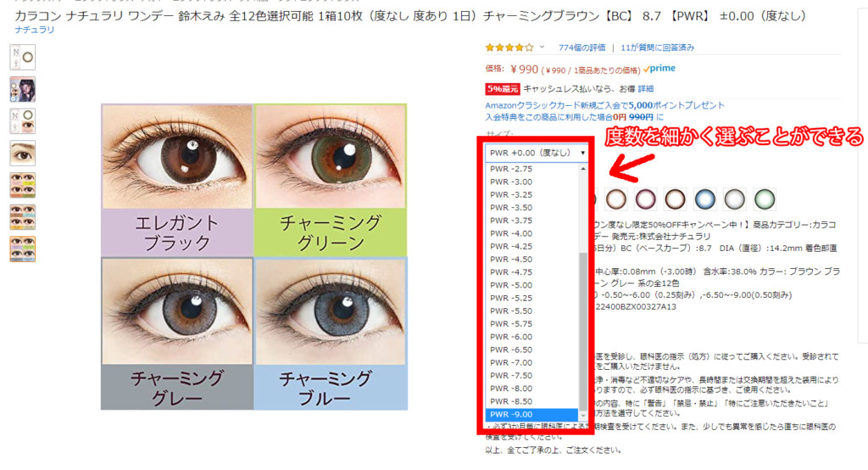
Task: Click the prime badge icon
Action: pos(659,69)
